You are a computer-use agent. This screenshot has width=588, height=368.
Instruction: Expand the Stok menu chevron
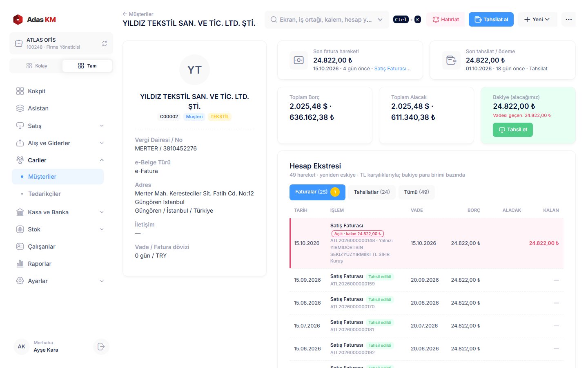tap(102, 229)
